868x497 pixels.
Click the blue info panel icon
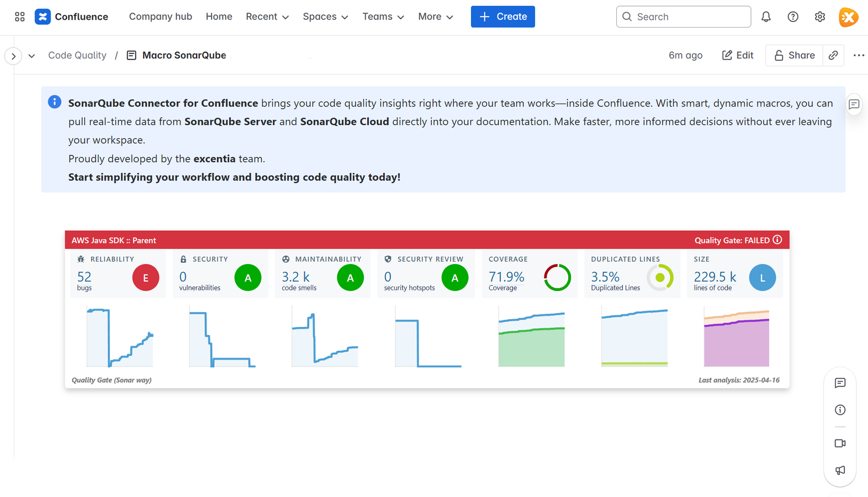click(55, 102)
